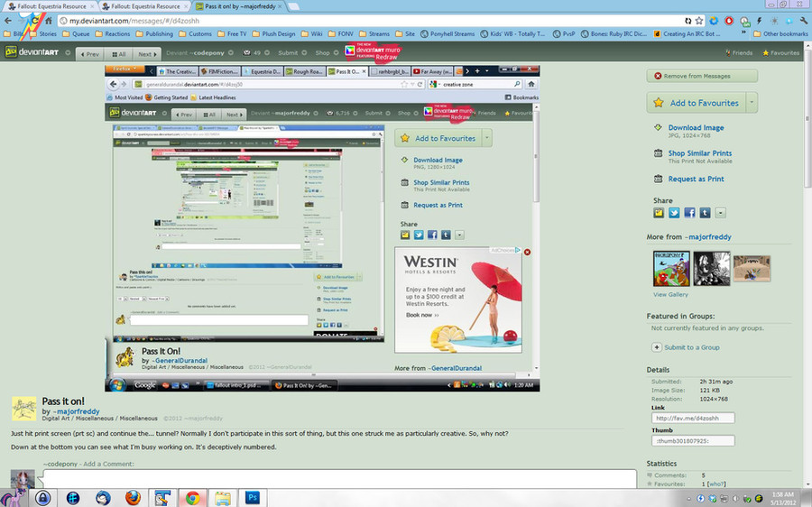Open the deviantART muro Redraw banner
The width and height of the screenshot is (812, 507).
pos(373,52)
